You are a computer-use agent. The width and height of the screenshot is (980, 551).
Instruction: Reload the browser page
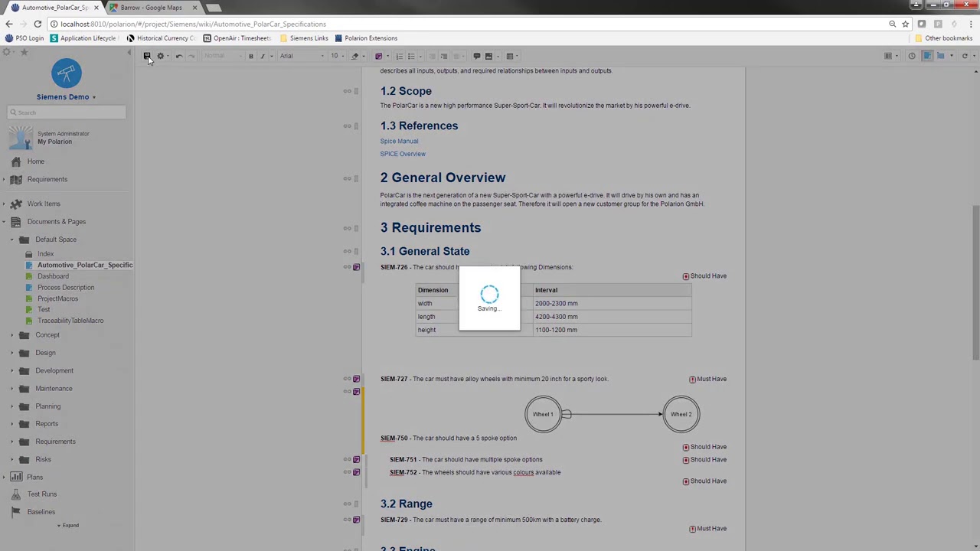37,24
